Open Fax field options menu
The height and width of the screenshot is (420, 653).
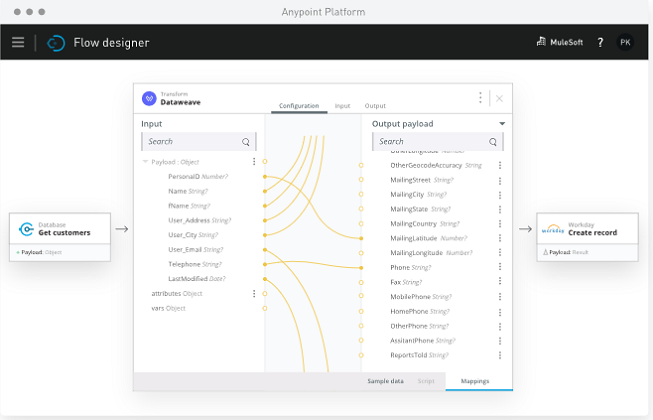click(500, 282)
